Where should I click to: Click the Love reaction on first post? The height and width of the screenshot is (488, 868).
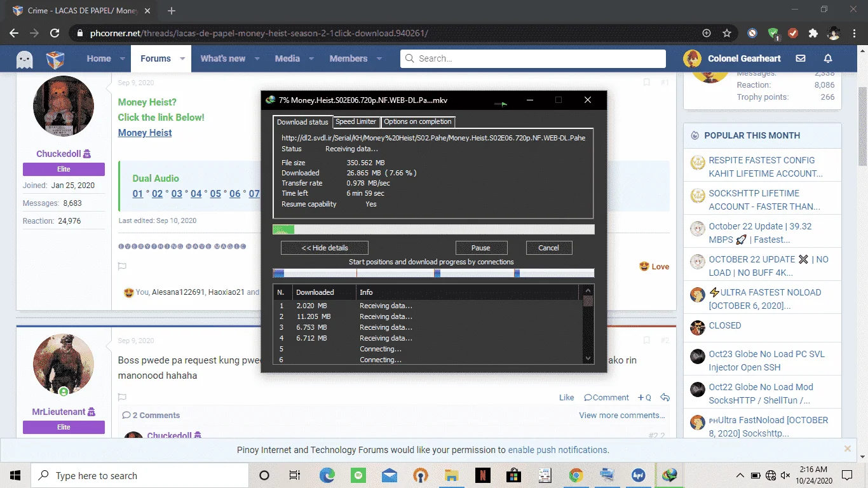coord(654,267)
